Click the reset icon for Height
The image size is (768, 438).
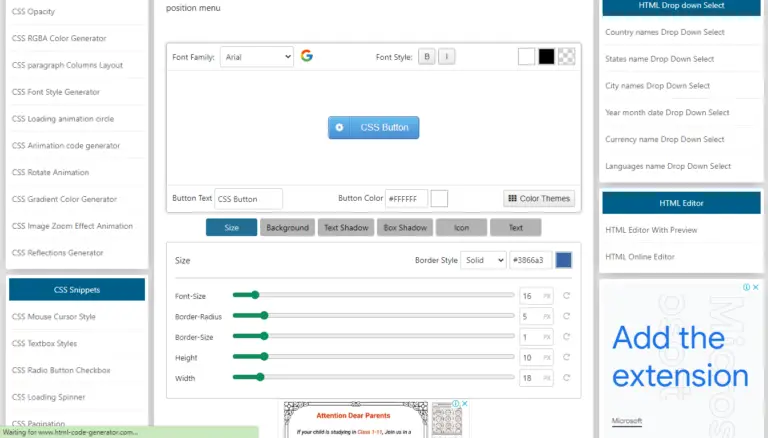pyautogui.click(x=567, y=357)
